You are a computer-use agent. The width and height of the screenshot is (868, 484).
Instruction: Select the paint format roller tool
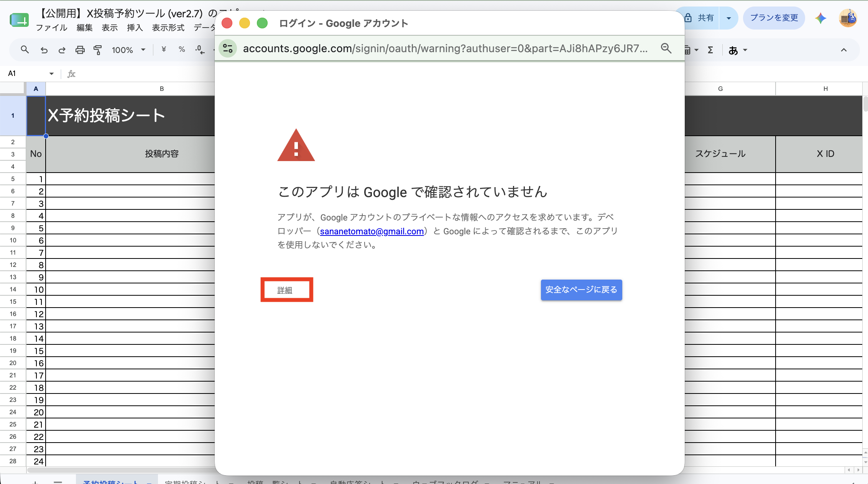98,50
